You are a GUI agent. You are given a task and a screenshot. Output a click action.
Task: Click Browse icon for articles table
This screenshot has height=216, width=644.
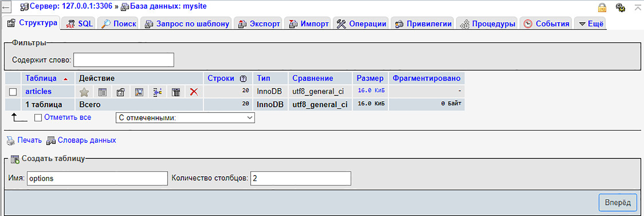click(102, 92)
